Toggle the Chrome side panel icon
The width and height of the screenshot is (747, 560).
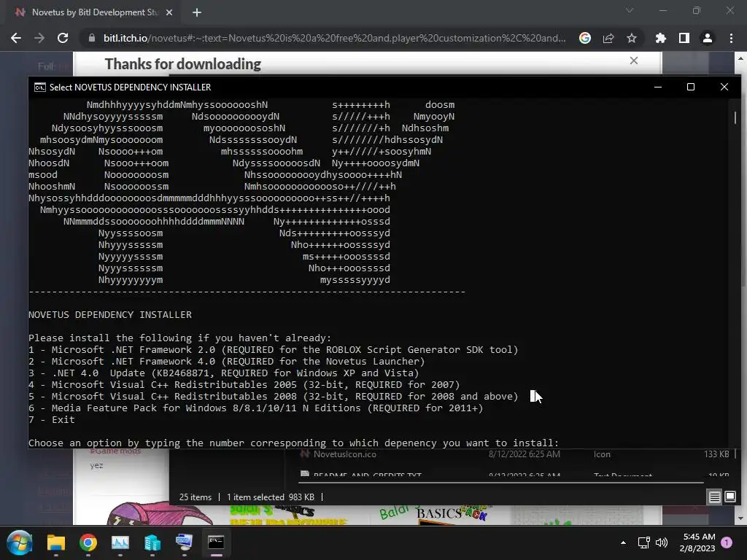pos(684,38)
